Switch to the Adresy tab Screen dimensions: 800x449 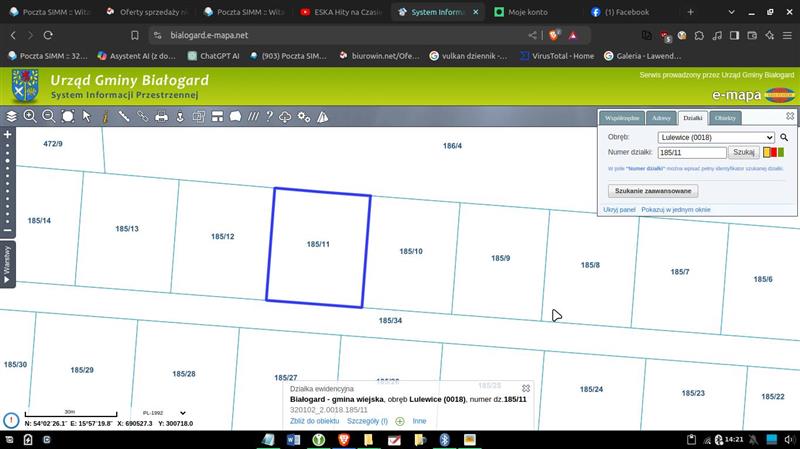pos(660,118)
